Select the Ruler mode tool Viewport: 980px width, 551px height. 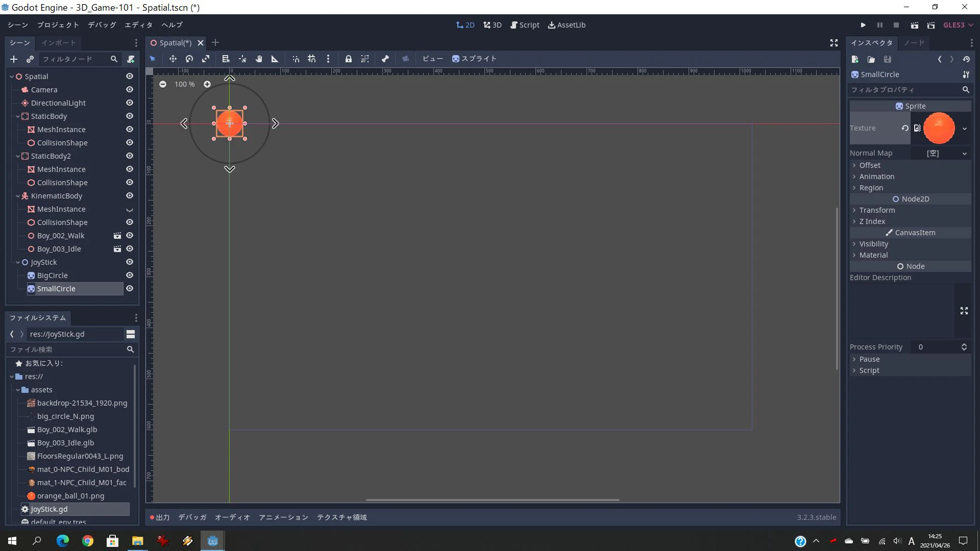click(275, 59)
